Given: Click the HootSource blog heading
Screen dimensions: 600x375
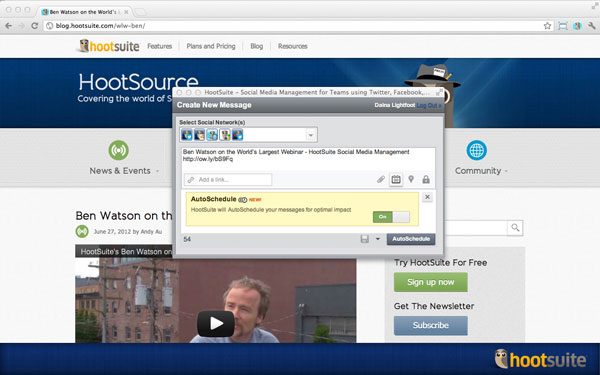Looking at the screenshot, I should [x=138, y=81].
